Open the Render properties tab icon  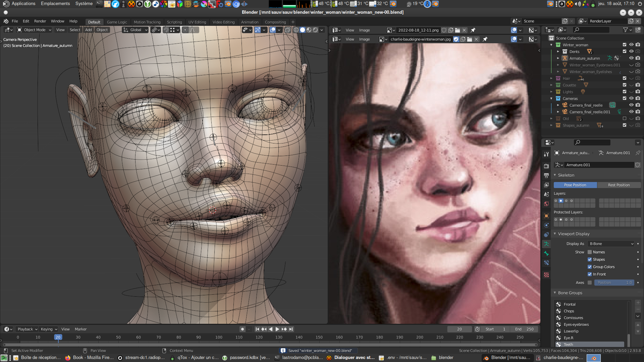tap(546, 166)
